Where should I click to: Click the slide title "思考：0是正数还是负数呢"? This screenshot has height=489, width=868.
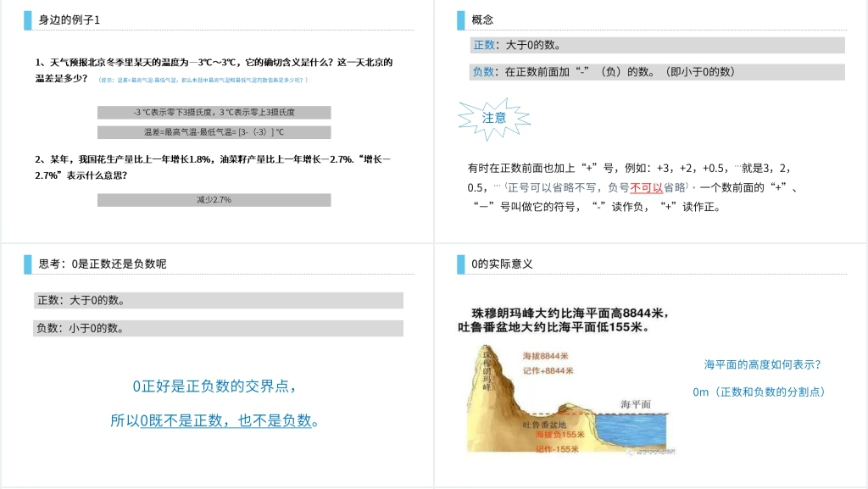coord(103,264)
